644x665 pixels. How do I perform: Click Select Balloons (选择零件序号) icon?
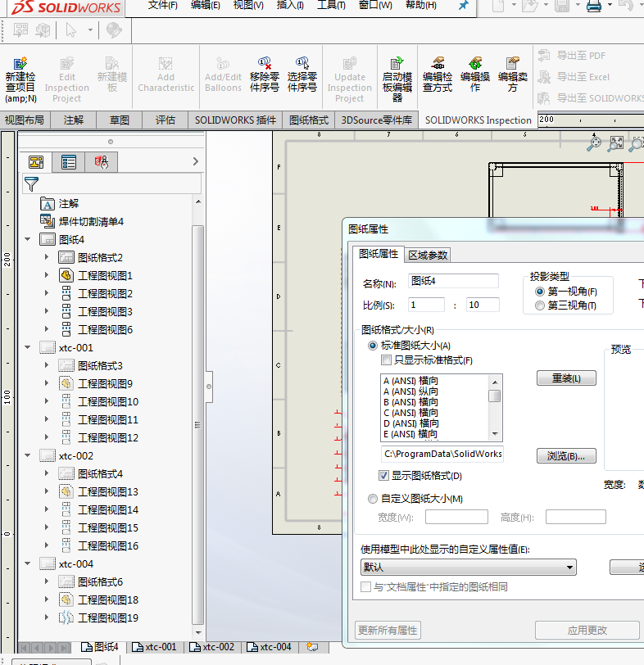pyautogui.click(x=302, y=63)
